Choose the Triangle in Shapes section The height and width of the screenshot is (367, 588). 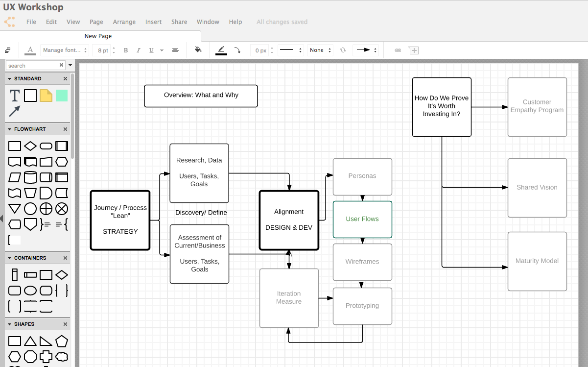[x=30, y=341]
